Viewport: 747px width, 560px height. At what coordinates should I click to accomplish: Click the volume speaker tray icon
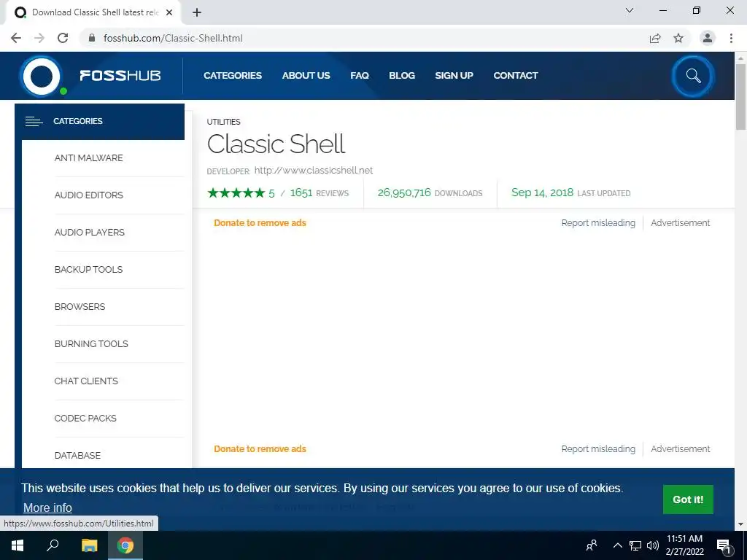point(653,545)
